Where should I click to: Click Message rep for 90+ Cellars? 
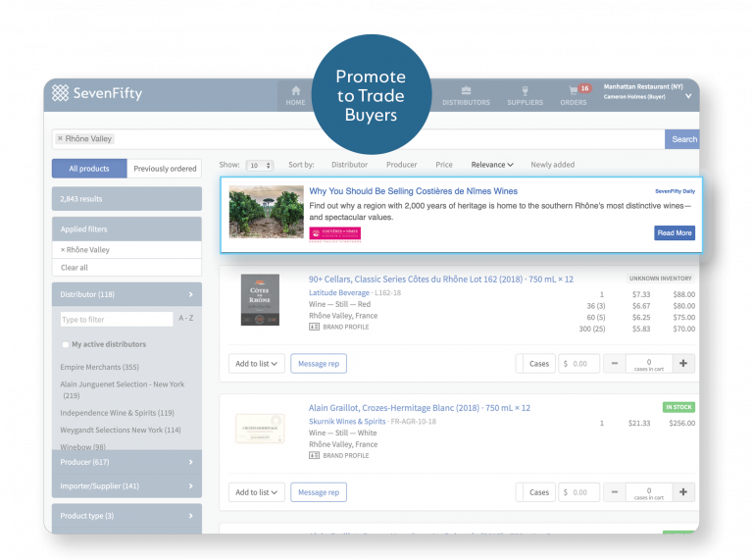(319, 364)
